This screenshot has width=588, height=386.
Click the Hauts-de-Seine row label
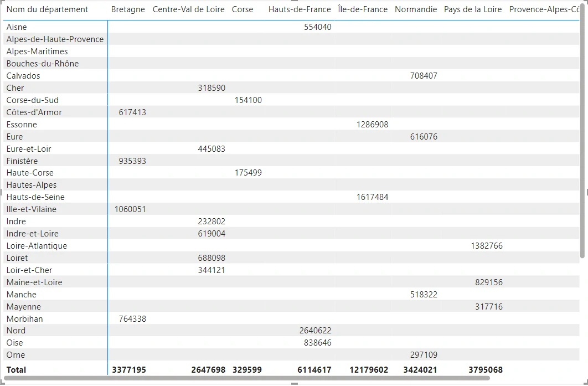pos(35,197)
